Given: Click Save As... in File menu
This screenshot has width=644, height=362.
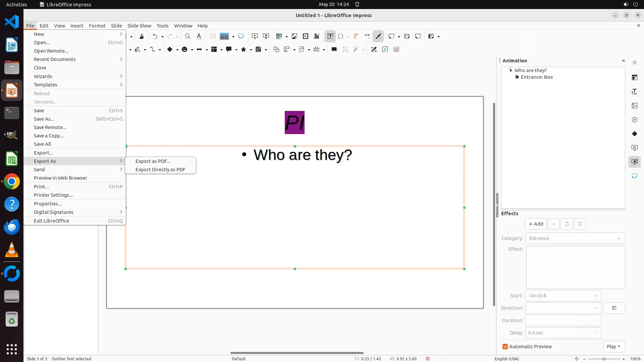Looking at the screenshot, I should (x=44, y=119).
